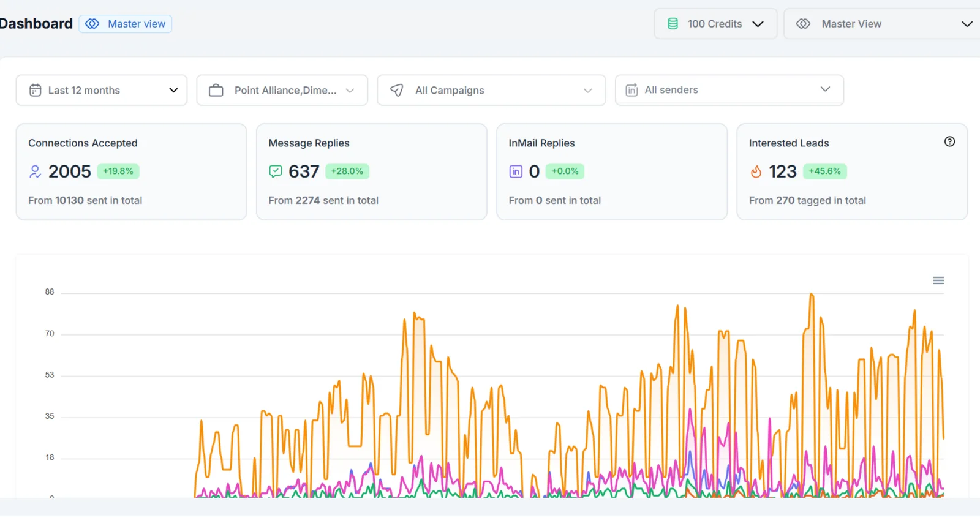Click the paper plane campaigns icon
The image size is (980, 518).
tap(397, 90)
